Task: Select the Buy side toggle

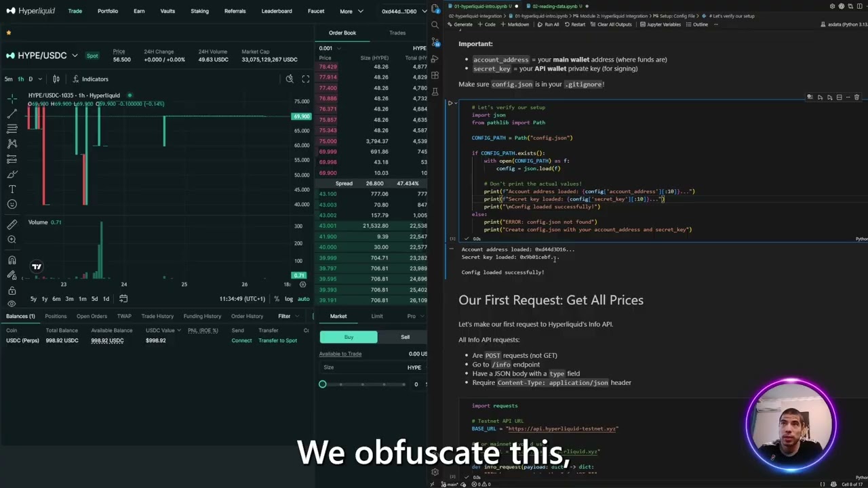Action: tap(349, 337)
